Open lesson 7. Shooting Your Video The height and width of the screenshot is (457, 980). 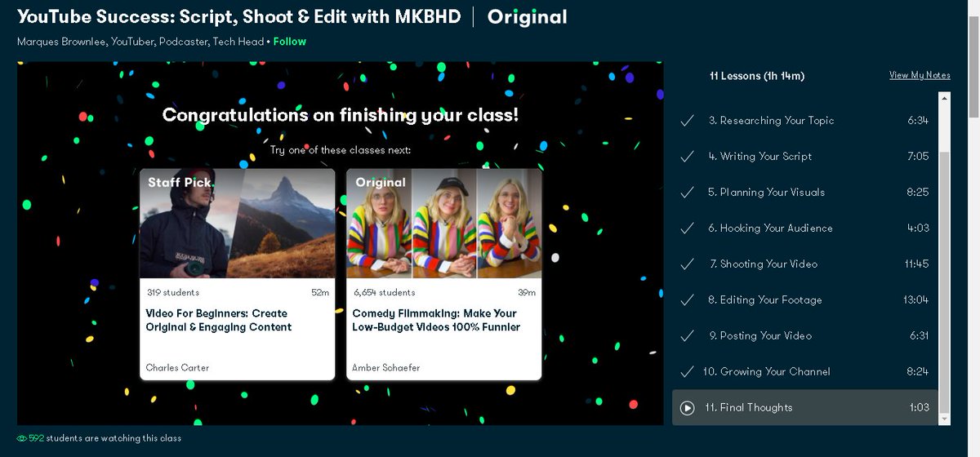click(805, 264)
